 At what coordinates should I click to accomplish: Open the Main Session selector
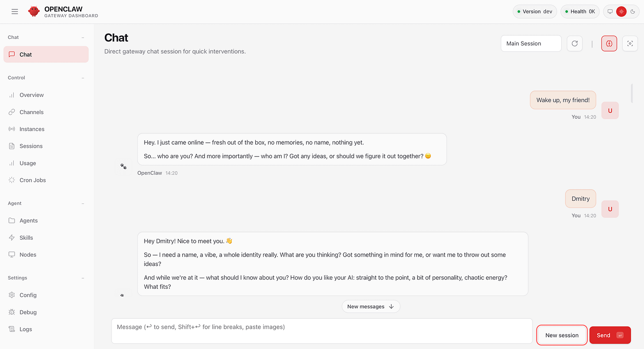coord(531,43)
